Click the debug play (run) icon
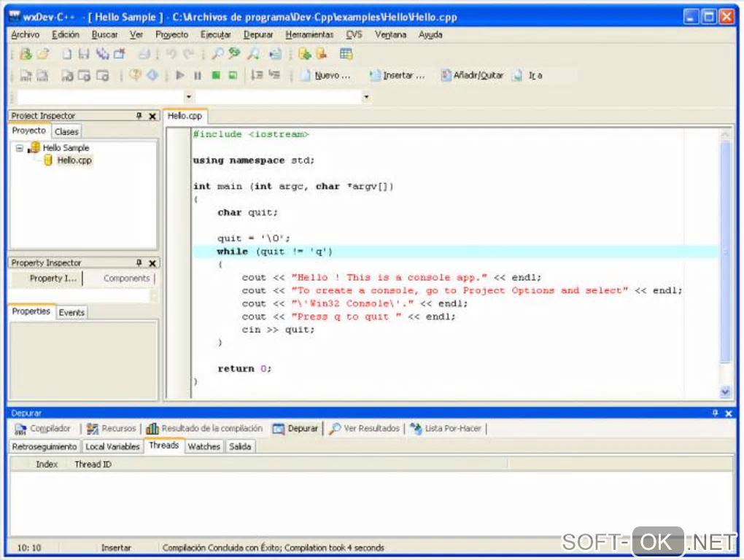Screen dimensions: 744x560 [x=180, y=75]
